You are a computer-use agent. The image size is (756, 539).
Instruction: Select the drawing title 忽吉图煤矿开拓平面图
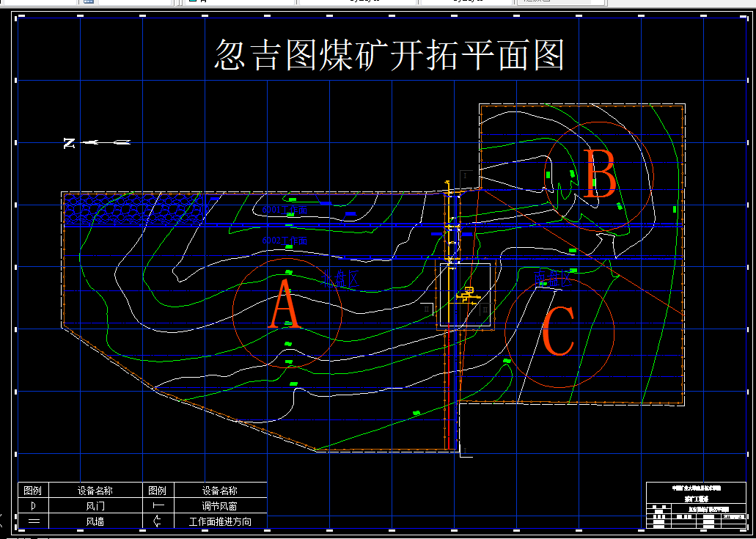389,55
